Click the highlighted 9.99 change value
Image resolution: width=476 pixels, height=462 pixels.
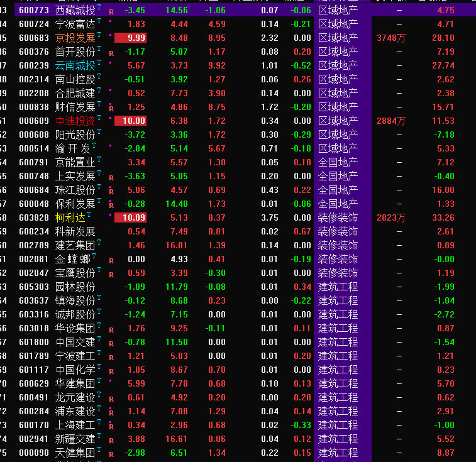coord(131,38)
